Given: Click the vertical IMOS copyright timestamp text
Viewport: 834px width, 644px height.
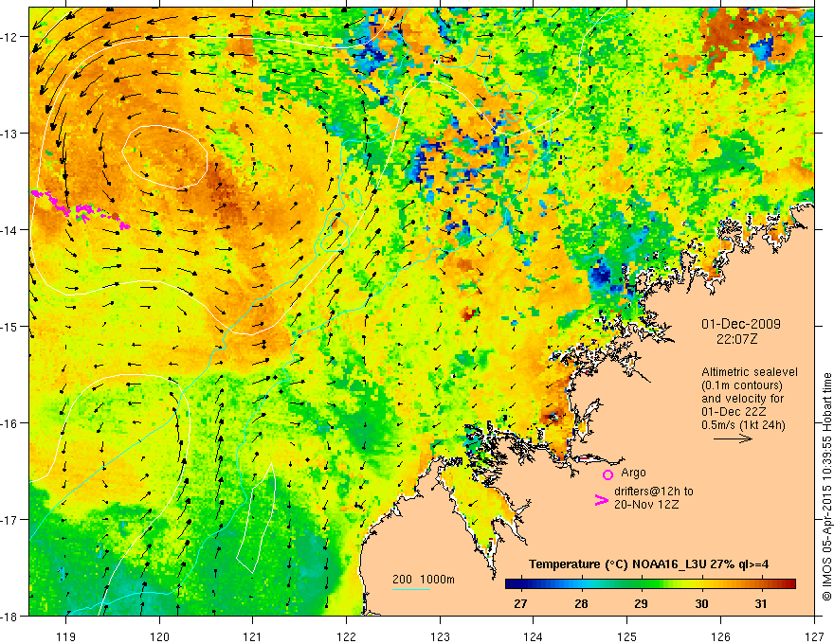Looking at the screenshot, I should click(826, 487).
